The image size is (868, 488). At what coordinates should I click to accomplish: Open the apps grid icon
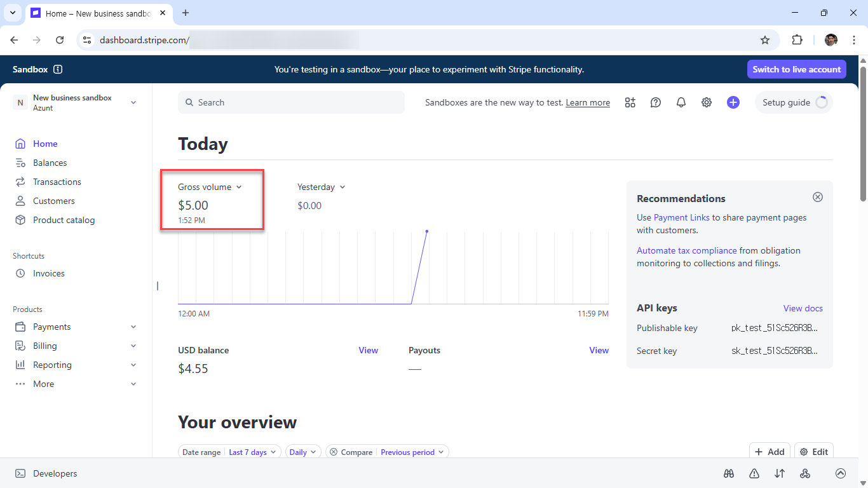tap(630, 102)
